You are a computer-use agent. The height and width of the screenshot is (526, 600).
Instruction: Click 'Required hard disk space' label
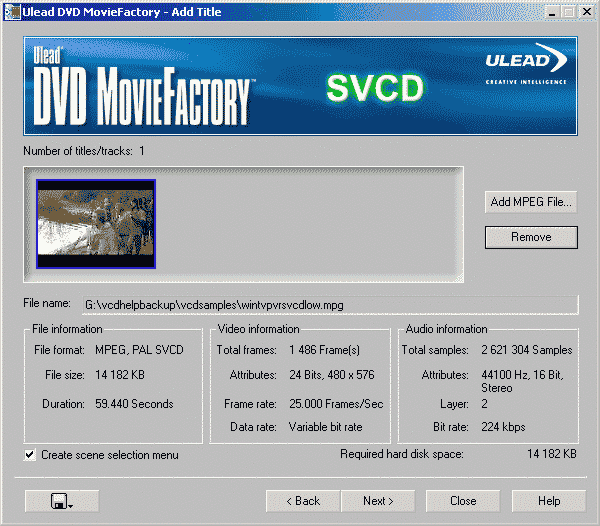(x=402, y=454)
